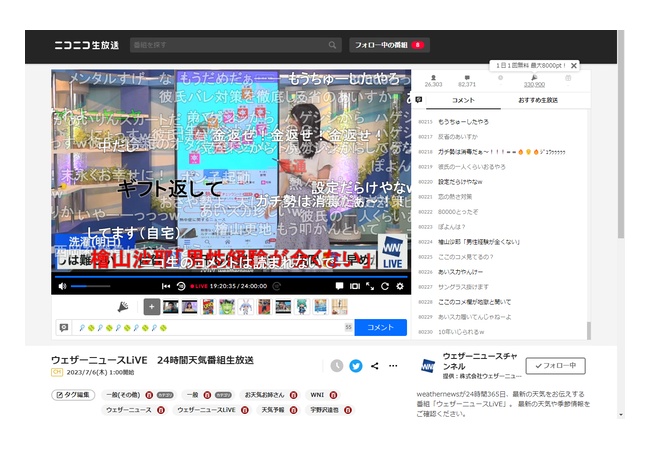Open player settings gear icon
650x450 pixels.
[x=400, y=286]
